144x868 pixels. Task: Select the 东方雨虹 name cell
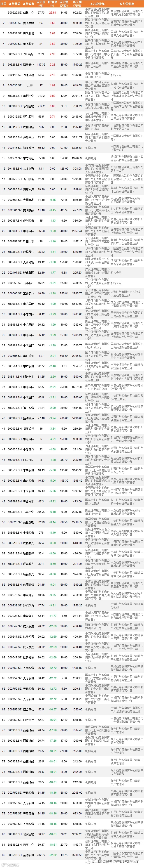tap(28, 158)
